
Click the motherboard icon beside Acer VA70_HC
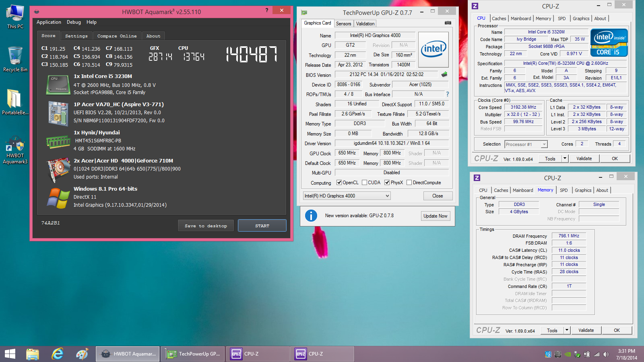click(x=58, y=113)
